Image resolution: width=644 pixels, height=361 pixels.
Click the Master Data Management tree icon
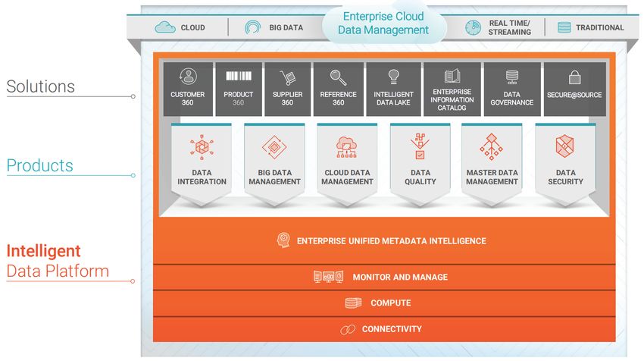pyautogui.click(x=491, y=147)
